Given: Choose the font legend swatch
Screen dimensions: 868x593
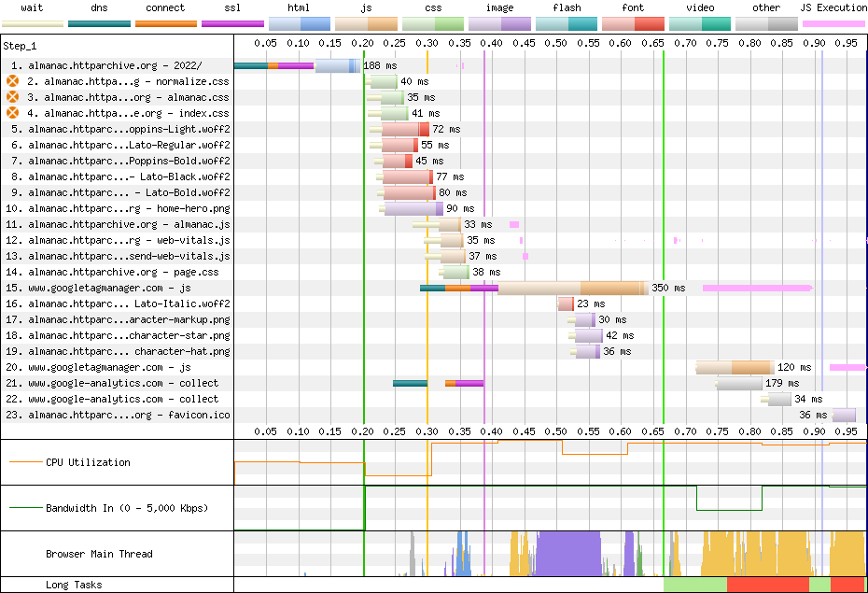Looking at the screenshot, I should [x=633, y=23].
